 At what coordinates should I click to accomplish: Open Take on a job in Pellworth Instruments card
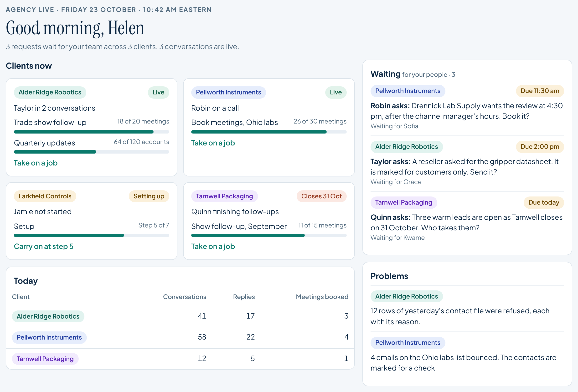click(x=213, y=143)
